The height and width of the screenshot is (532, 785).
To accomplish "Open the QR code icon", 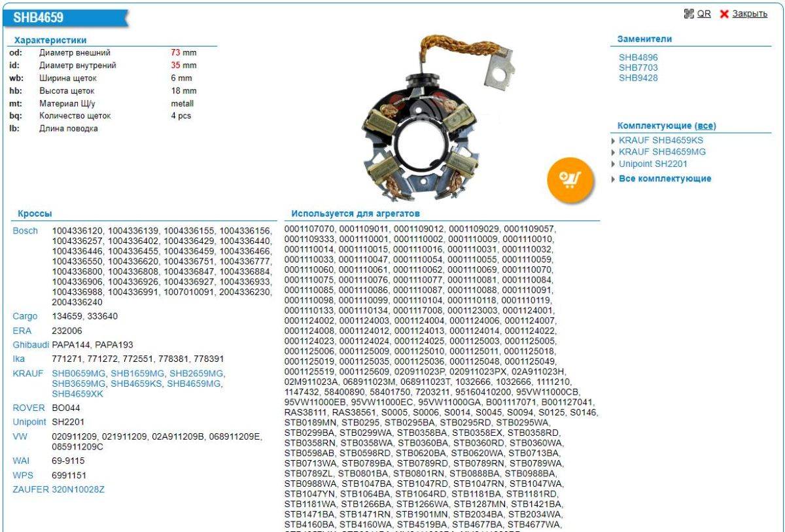I will coord(689,14).
